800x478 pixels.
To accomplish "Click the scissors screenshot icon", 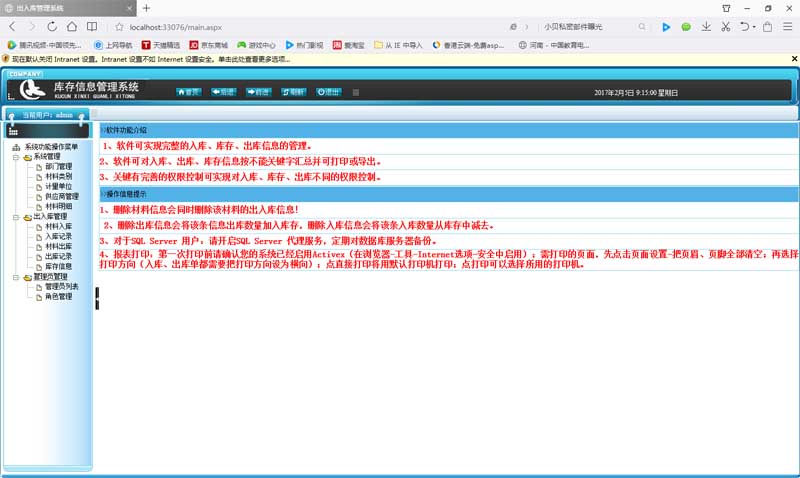I will (726, 27).
